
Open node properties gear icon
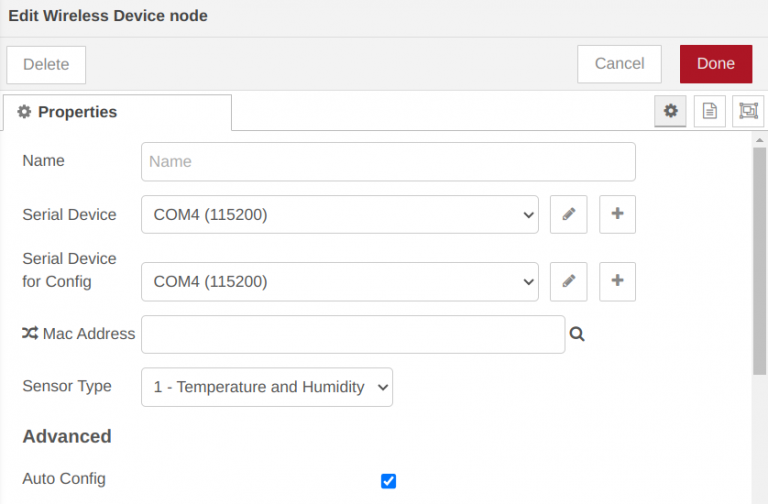click(x=671, y=112)
